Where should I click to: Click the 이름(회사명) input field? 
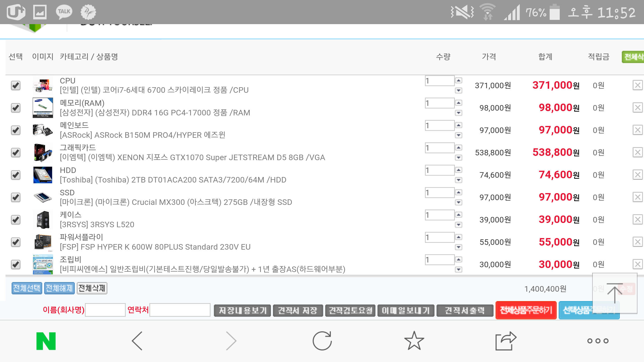click(x=105, y=310)
